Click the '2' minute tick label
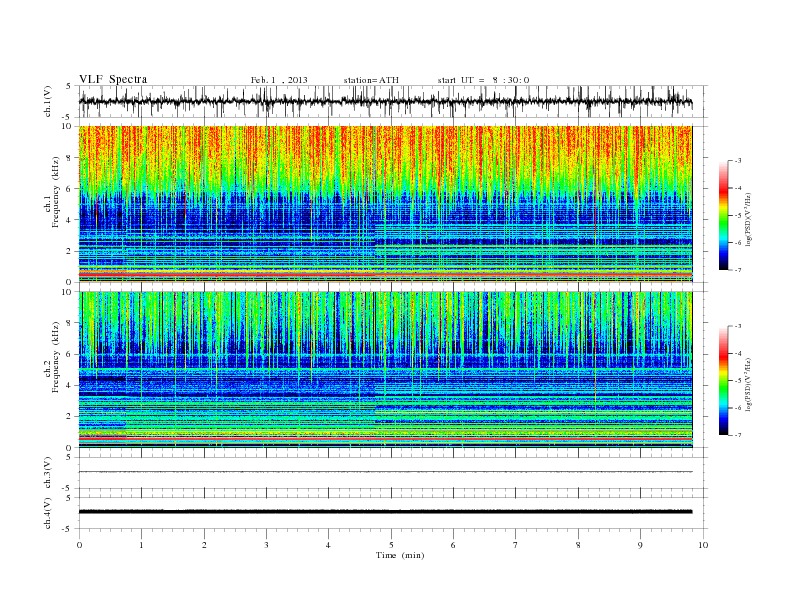Image resolution: width=792 pixels, height=612 pixels. click(204, 545)
